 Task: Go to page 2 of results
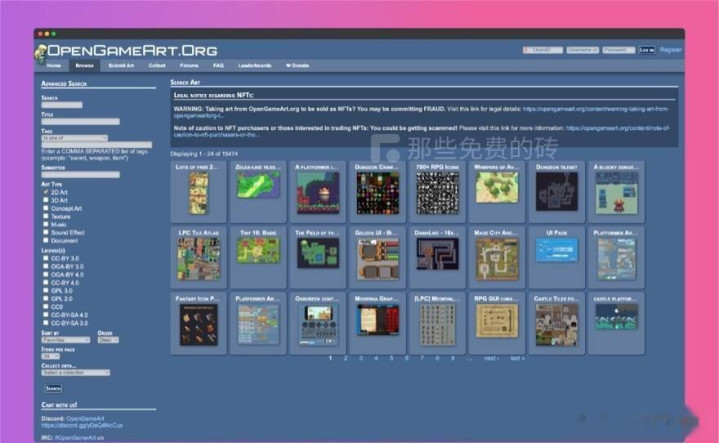click(345, 358)
